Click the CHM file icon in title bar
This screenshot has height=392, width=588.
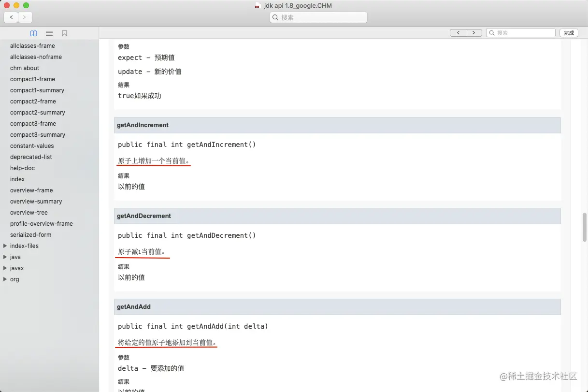coord(258,6)
